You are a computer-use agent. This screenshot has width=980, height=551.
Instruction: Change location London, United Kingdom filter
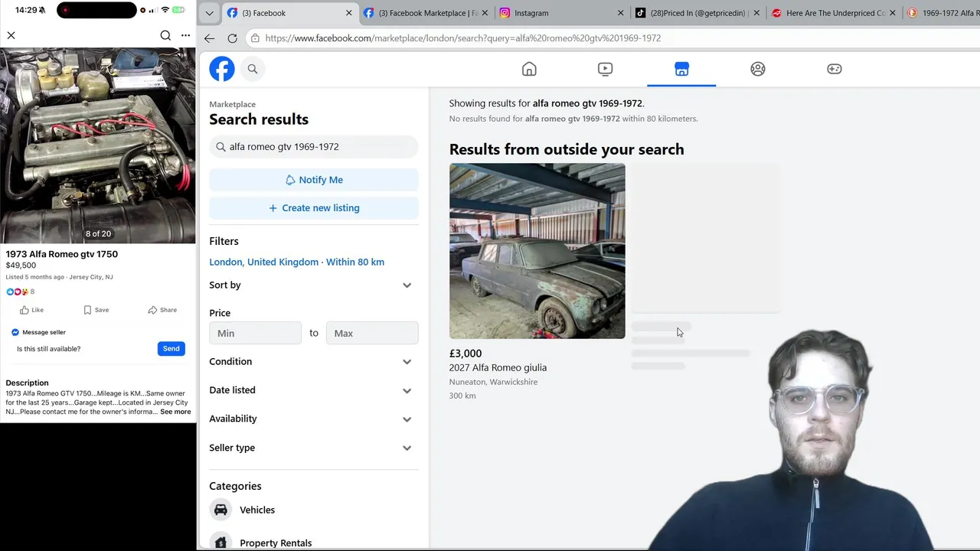pos(297,262)
